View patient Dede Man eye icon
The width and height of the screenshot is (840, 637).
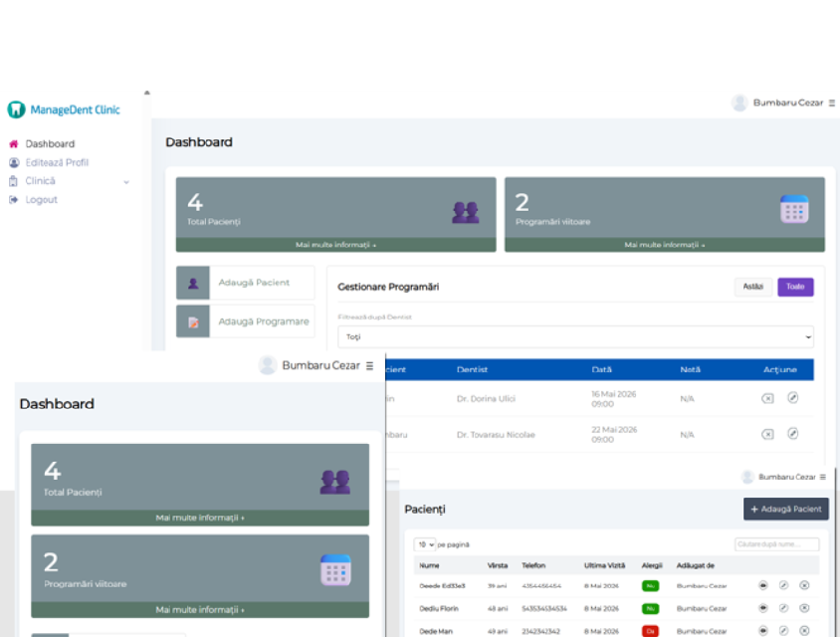point(763,631)
